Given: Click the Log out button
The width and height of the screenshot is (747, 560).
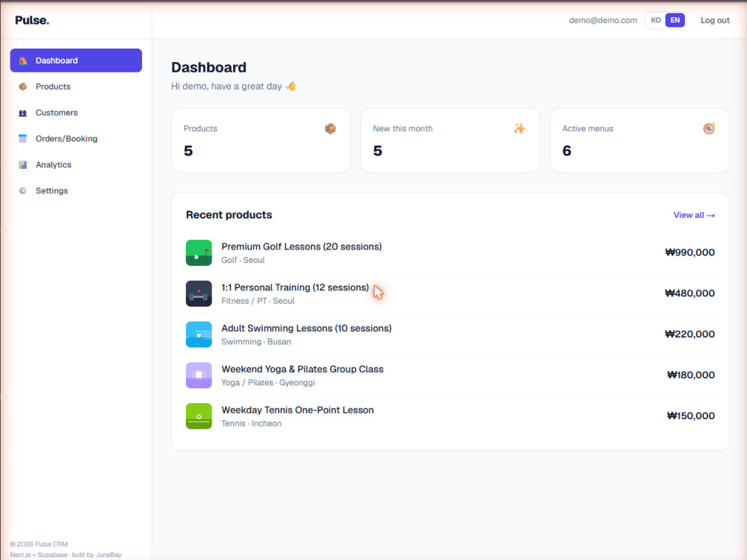Looking at the screenshot, I should 715,20.
